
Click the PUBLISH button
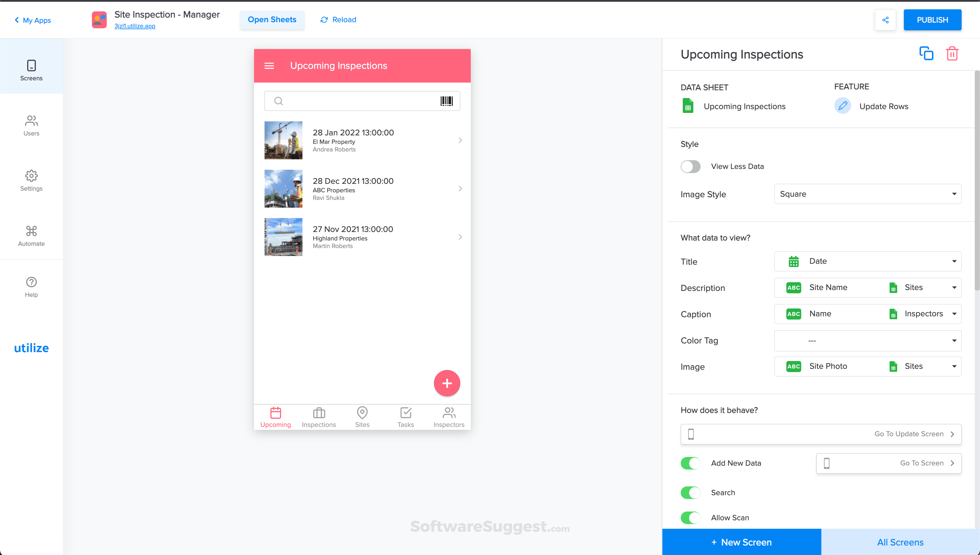pyautogui.click(x=932, y=20)
